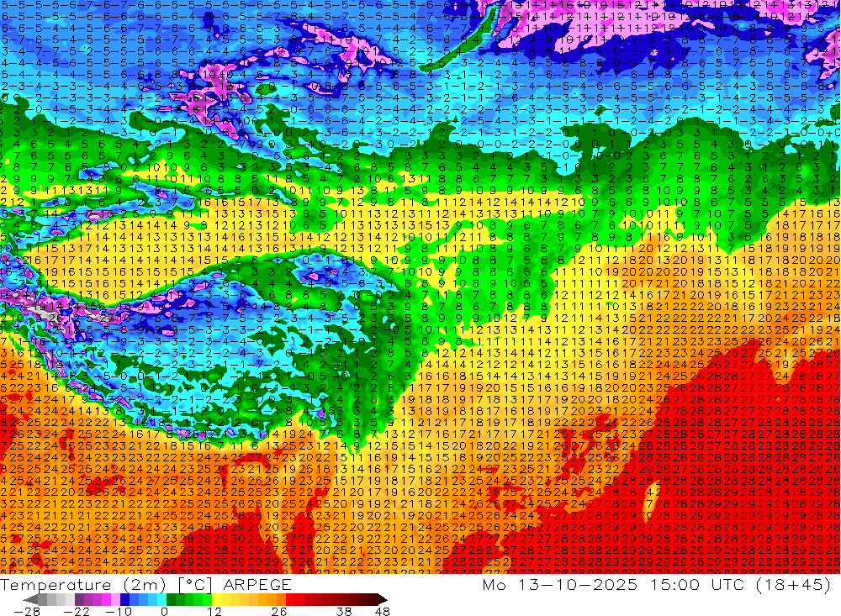Click the '26' legend scale label
This screenshot has width=841, height=616.
point(279,611)
